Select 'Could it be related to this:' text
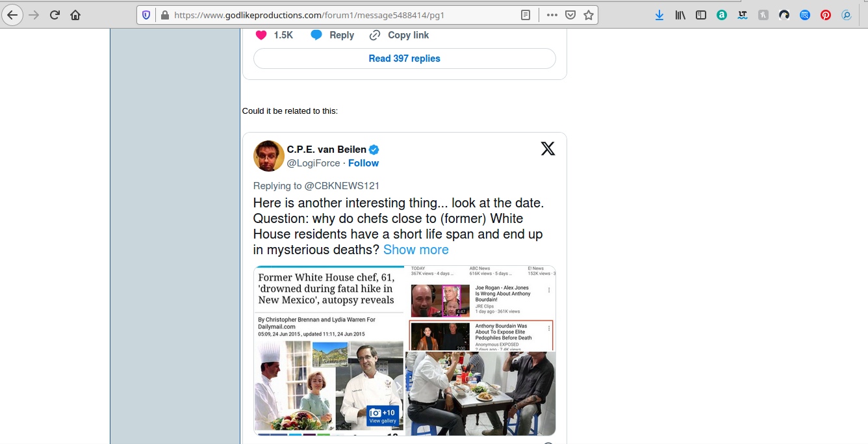868x444 pixels. pyautogui.click(x=290, y=111)
